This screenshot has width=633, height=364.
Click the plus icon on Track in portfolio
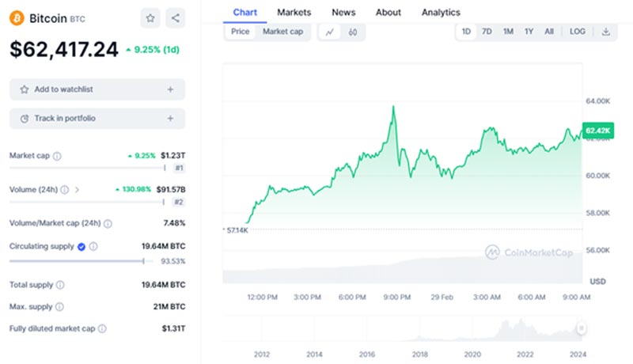click(170, 118)
